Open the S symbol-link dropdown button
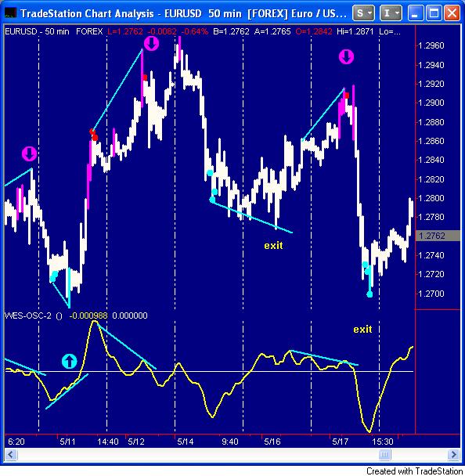The height and width of the screenshot is (476, 465). click(x=363, y=13)
